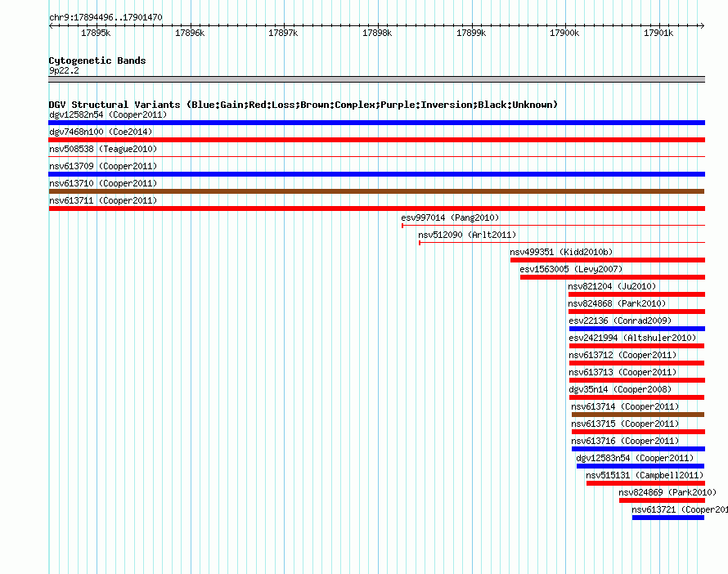Click the red loss bar of nsv613711

point(376,209)
